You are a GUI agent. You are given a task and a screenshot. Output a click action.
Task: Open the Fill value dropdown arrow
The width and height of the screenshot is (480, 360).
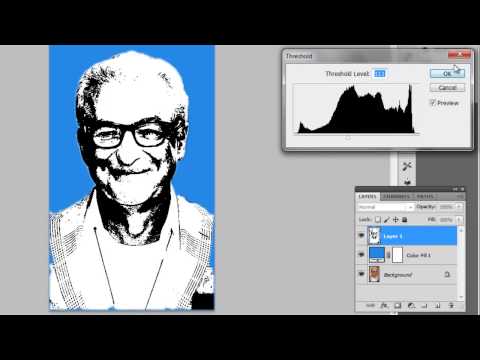(x=459, y=220)
